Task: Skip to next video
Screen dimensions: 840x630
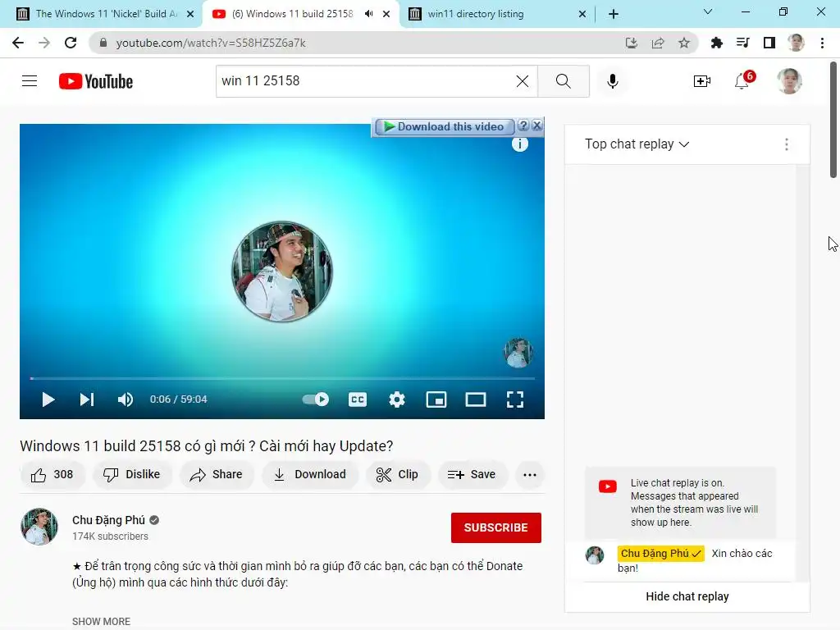Action: (x=87, y=399)
